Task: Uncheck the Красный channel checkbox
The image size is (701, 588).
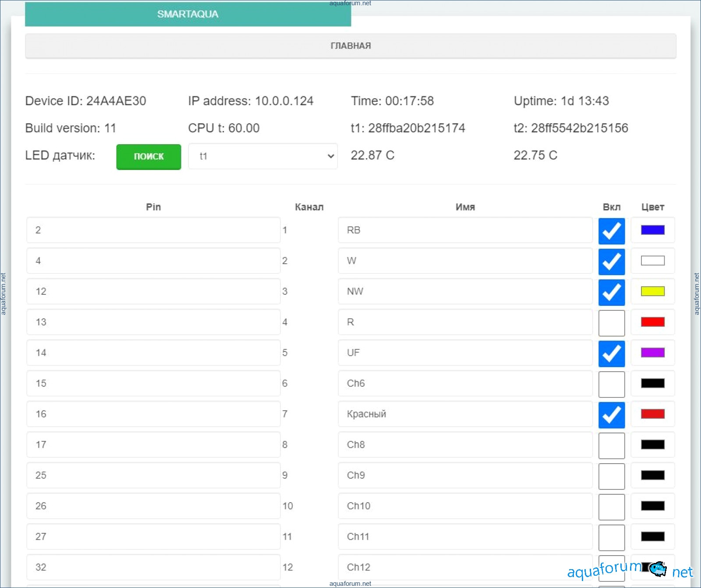Action: [x=611, y=414]
